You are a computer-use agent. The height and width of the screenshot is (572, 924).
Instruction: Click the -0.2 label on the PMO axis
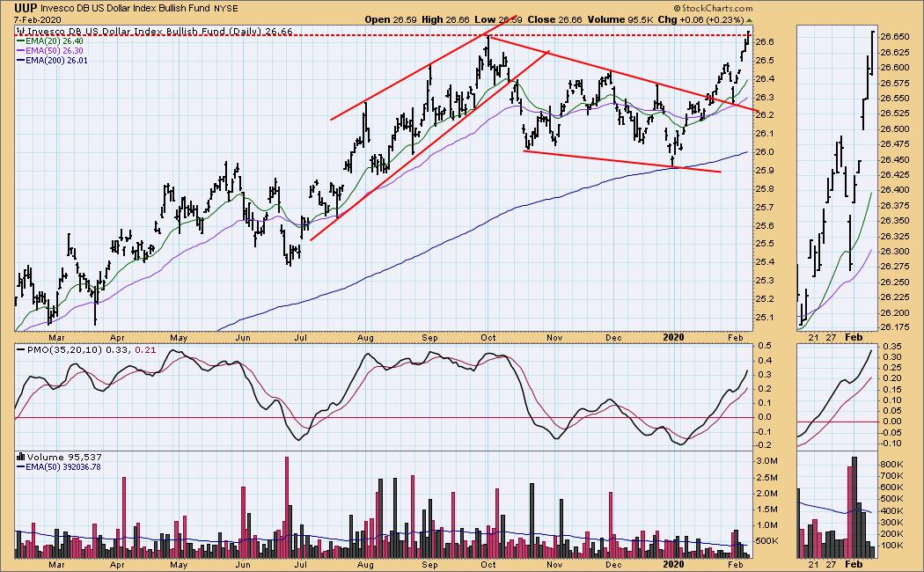pyautogui.click(x=765, y=445)
